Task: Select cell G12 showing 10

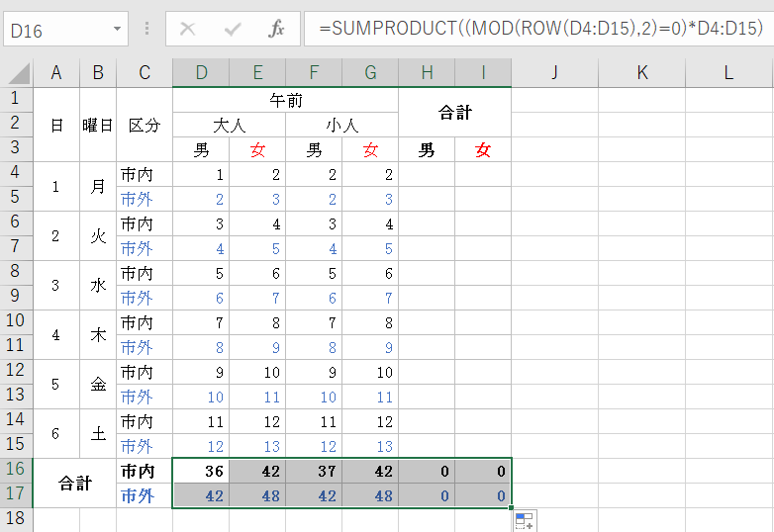Action: [370, 372]
